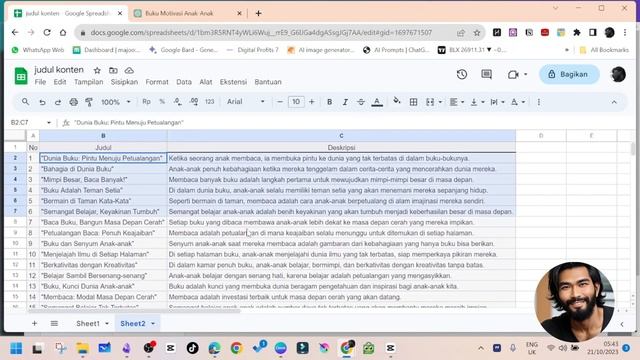The image size is (640, 360).
Task: Collapse the menus with the toolbar chevron
Action: point(614,102)
